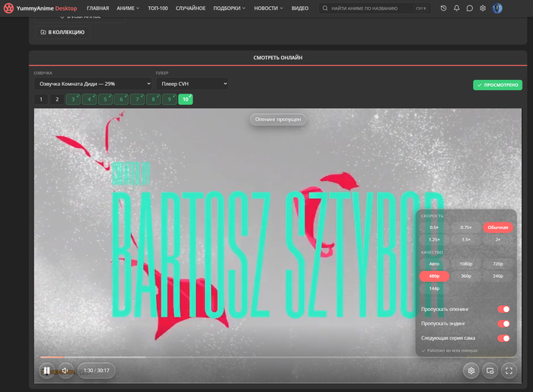
Task: Click the ПРОСМОТРЕНО button
Action: click(x=498, y=85)
